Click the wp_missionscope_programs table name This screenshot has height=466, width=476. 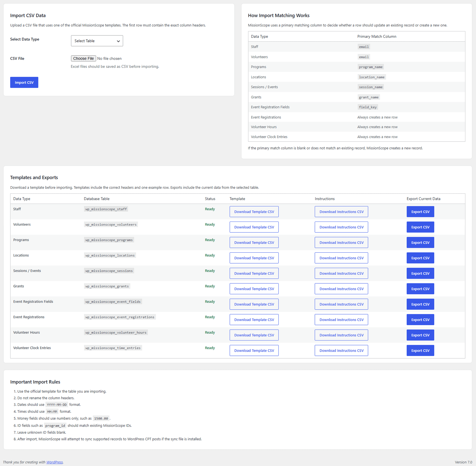109,240
